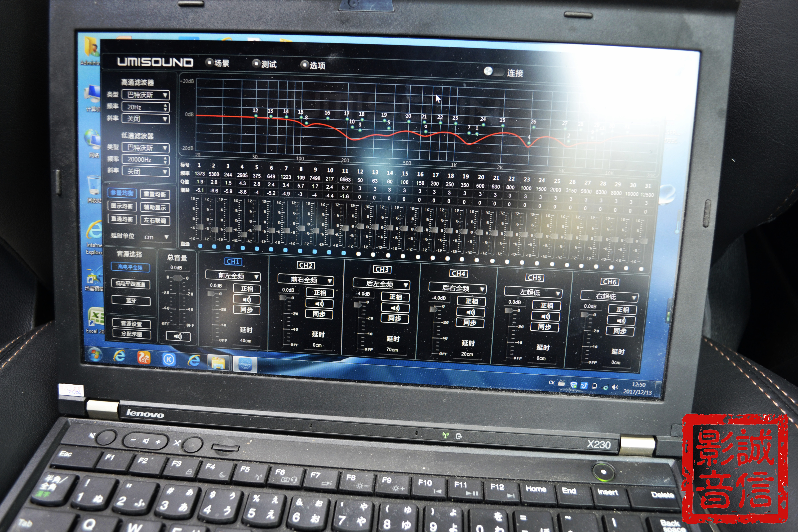Select the CH2 channel label
Screen dimensions: 798x532
point(306,265)
